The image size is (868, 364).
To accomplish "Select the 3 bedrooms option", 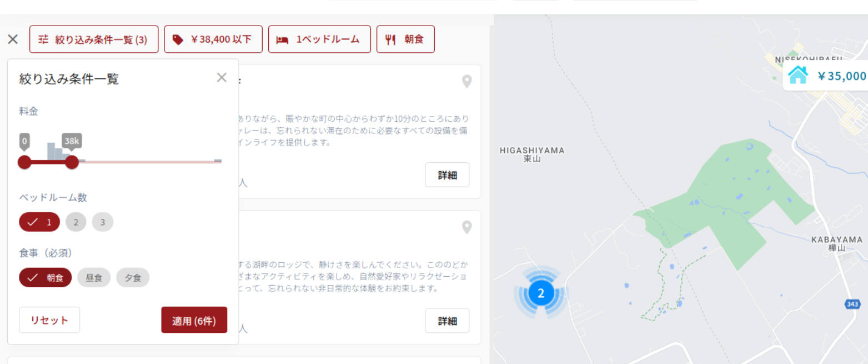I will pyautogui.click(x=103, y=222).
